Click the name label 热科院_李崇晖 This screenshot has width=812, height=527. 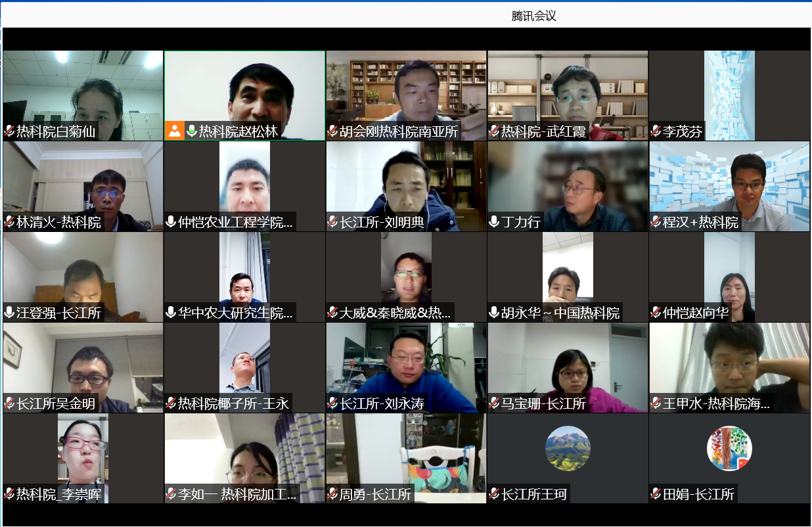tap(59, 494)
